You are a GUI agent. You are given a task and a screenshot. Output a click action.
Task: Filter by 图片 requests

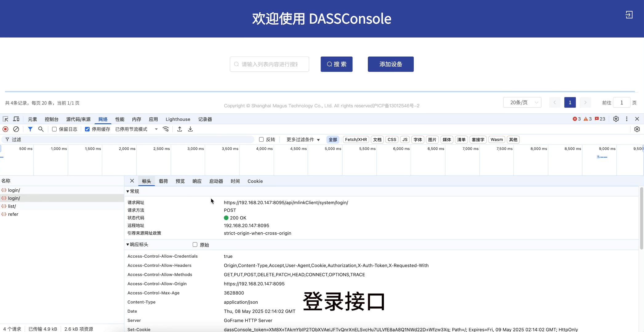(432, 140)
